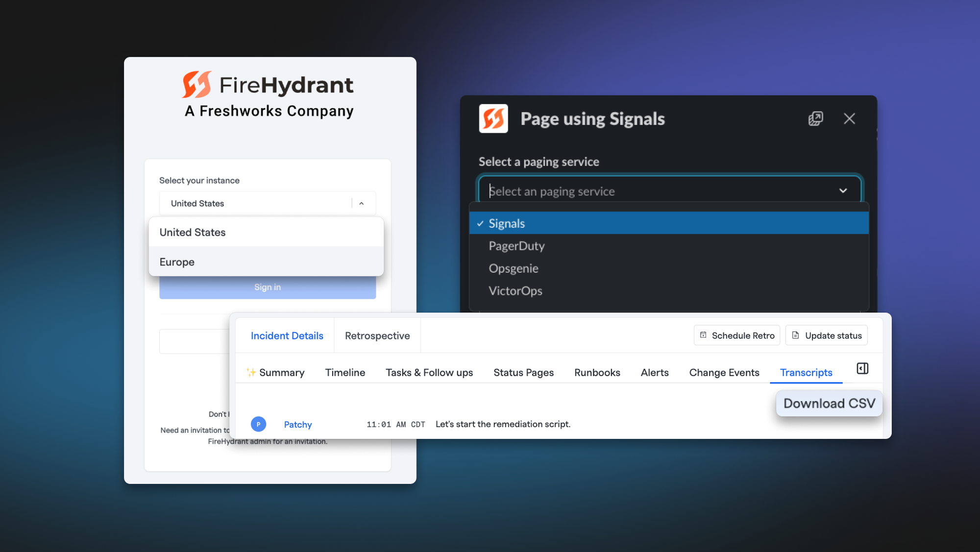Click the sparkle icon next to Summary

coord(251,372)
